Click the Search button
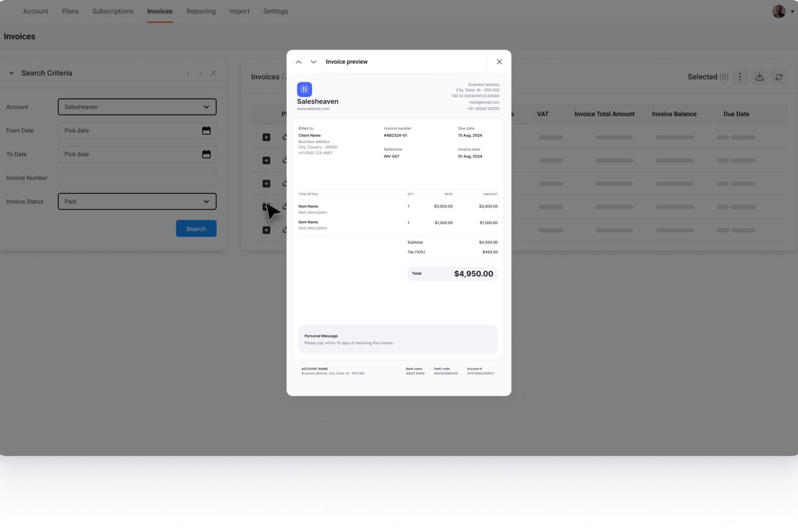The height and width of the screenshot is (532, 798). [196, 228]
